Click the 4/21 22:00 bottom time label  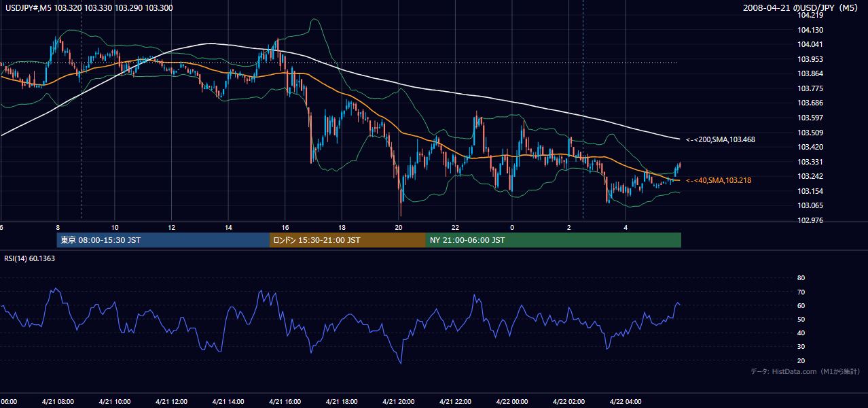coord(455,401)
